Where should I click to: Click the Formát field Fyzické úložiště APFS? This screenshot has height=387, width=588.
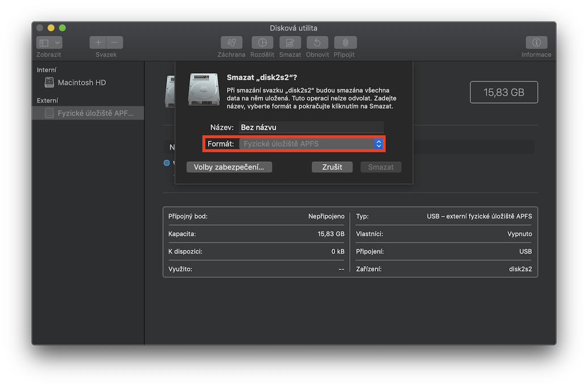coord(311,144)
